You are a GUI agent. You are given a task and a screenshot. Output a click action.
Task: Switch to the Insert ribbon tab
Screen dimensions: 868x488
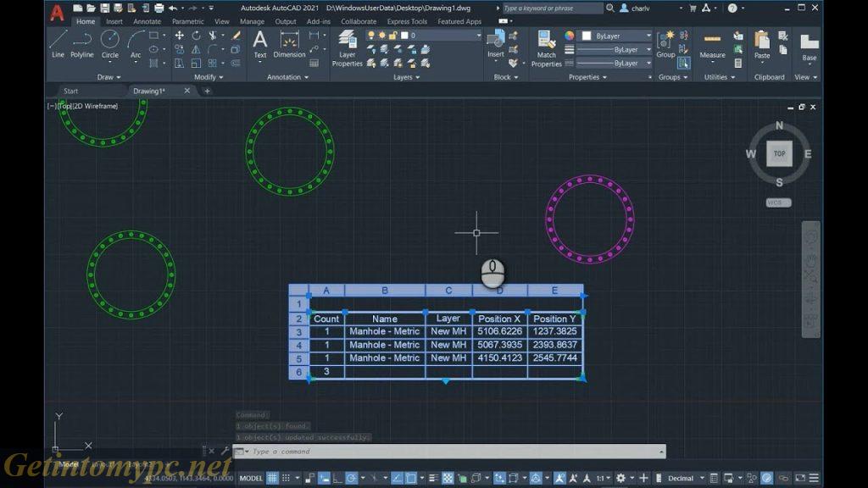114,21
